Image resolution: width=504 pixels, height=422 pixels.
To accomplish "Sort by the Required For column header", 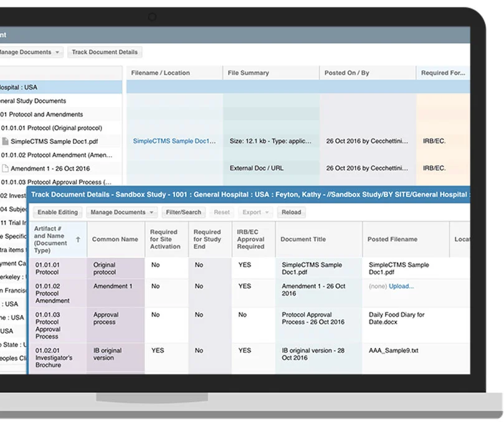I will point(443,73).
